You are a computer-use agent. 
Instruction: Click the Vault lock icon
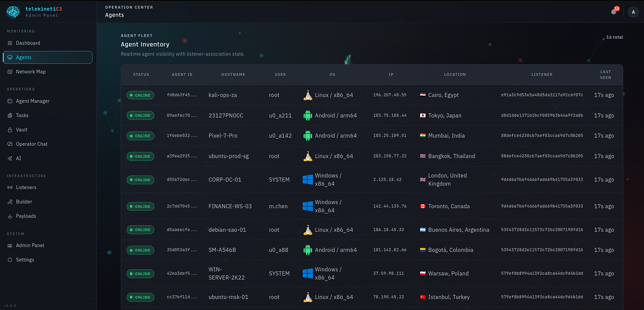[10, 130]
